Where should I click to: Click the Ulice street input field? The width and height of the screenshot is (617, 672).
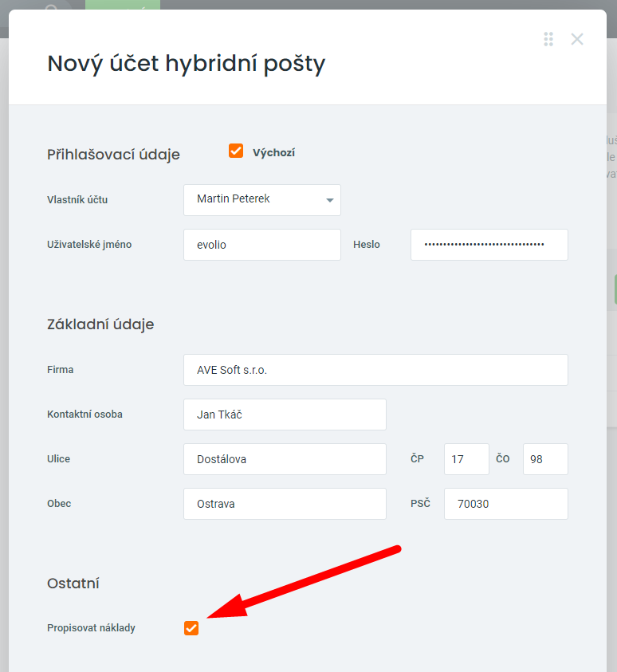285,459
